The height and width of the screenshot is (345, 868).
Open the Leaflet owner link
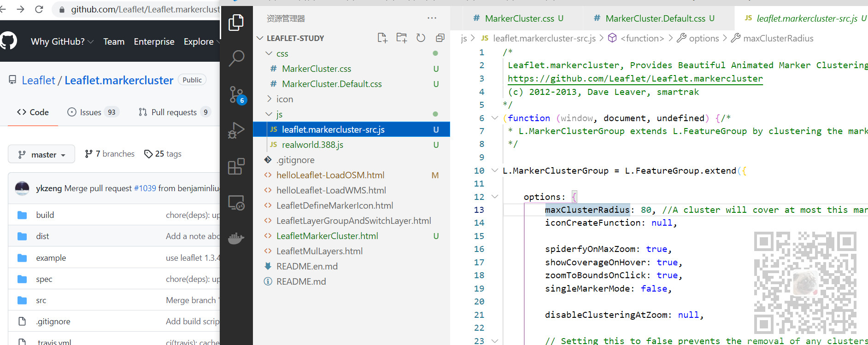click(38, 80)
